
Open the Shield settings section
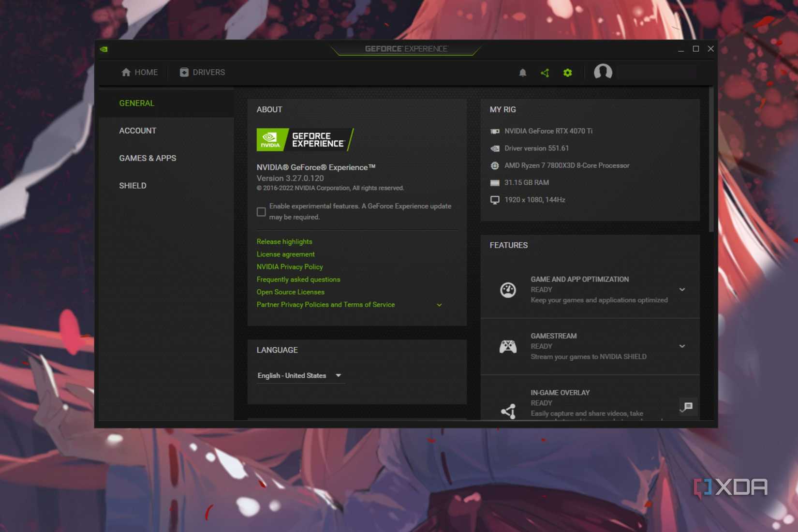point(133,185)
